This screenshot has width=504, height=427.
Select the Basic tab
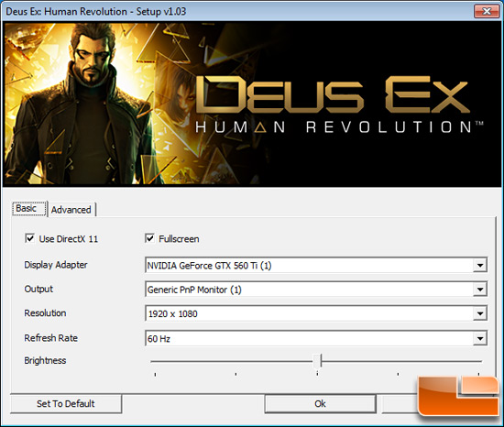29,209
